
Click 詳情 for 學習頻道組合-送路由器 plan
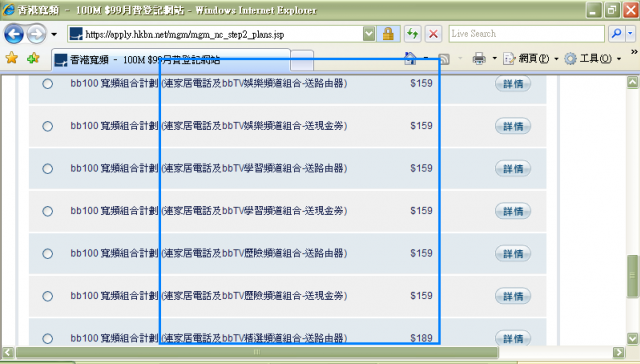coord(513,169)
